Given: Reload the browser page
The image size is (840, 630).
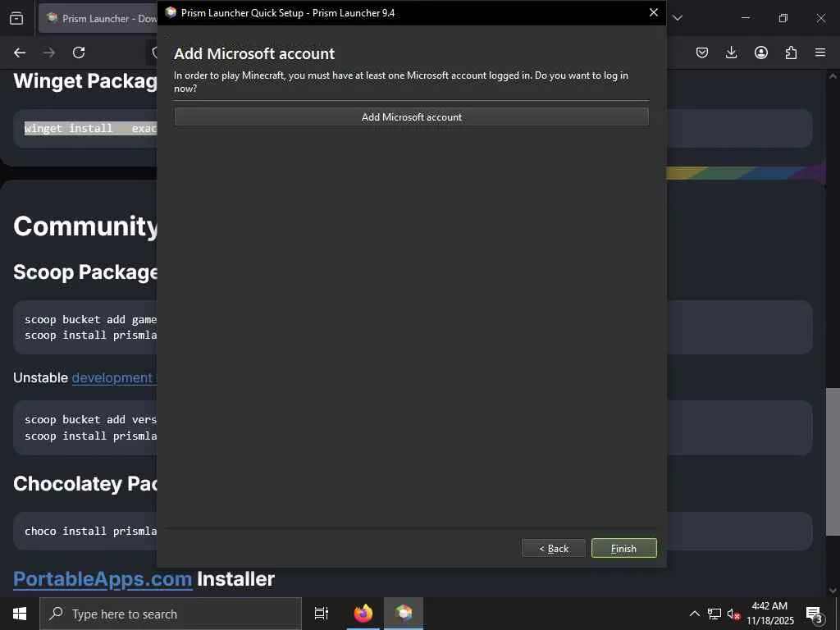Looking at the screenshot, I should [79, 52].
